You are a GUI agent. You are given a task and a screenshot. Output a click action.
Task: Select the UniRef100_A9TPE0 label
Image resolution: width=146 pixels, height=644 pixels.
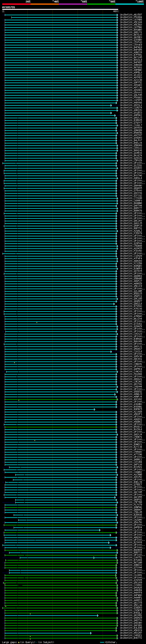[x=131, y=77]
